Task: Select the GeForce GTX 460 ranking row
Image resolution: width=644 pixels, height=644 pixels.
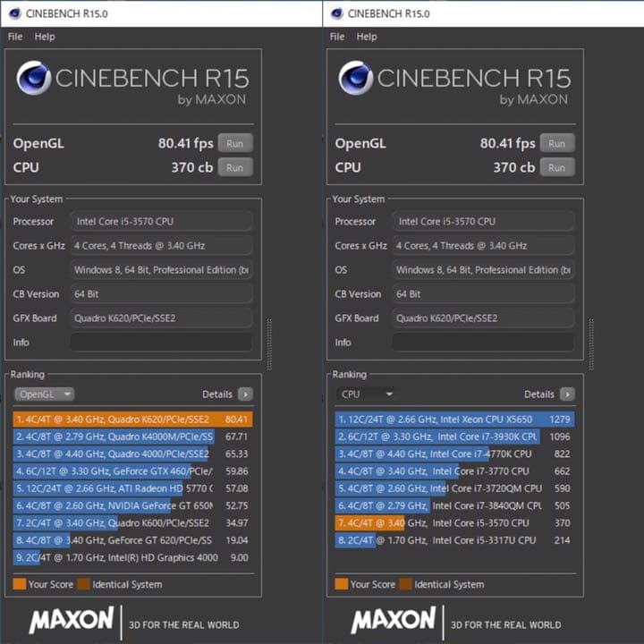Action: 132,471
